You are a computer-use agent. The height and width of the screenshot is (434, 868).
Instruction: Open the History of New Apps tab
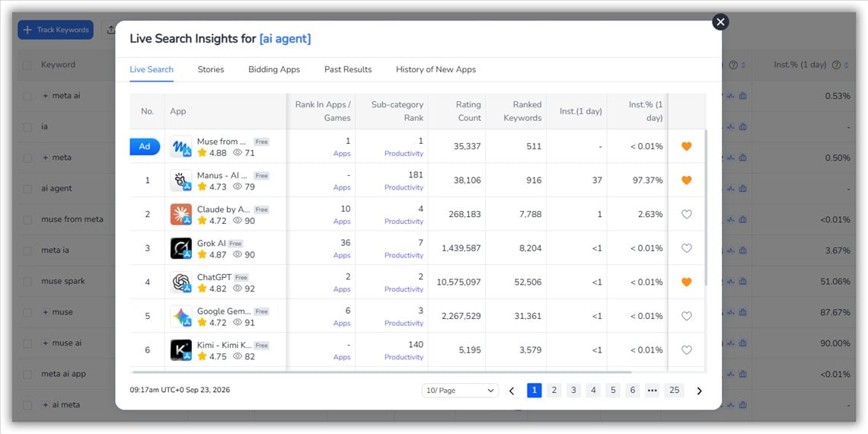tap(436, 70)
